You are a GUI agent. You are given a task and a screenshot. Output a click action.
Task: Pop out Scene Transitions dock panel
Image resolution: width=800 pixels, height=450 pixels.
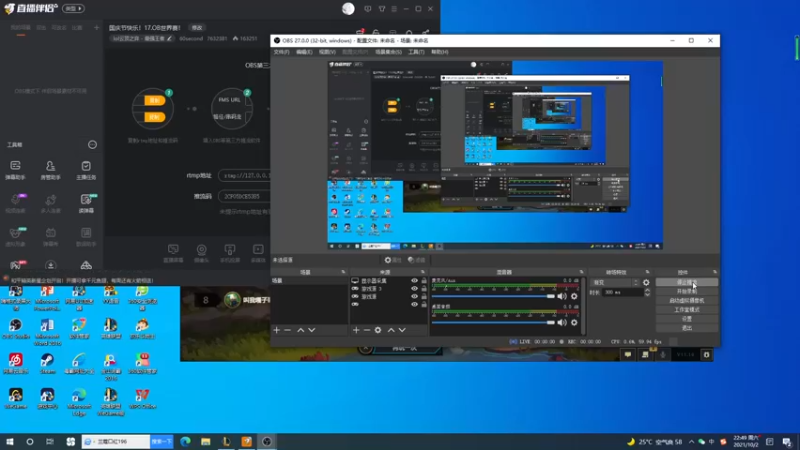pyautogui.click(x=647, y=272)
